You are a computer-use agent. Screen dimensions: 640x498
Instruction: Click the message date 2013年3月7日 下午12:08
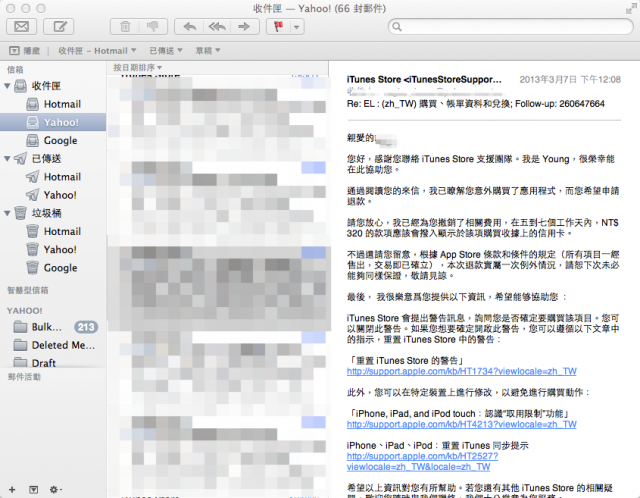point(570,80)
